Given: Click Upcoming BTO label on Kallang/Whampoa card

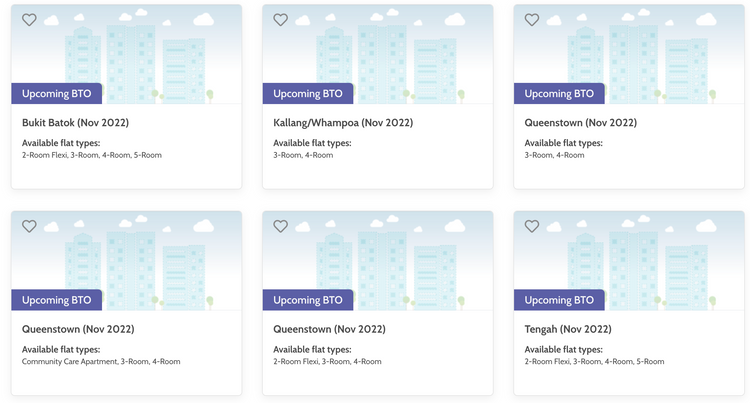Looking at the screenshot, I should tap(308, 94).
